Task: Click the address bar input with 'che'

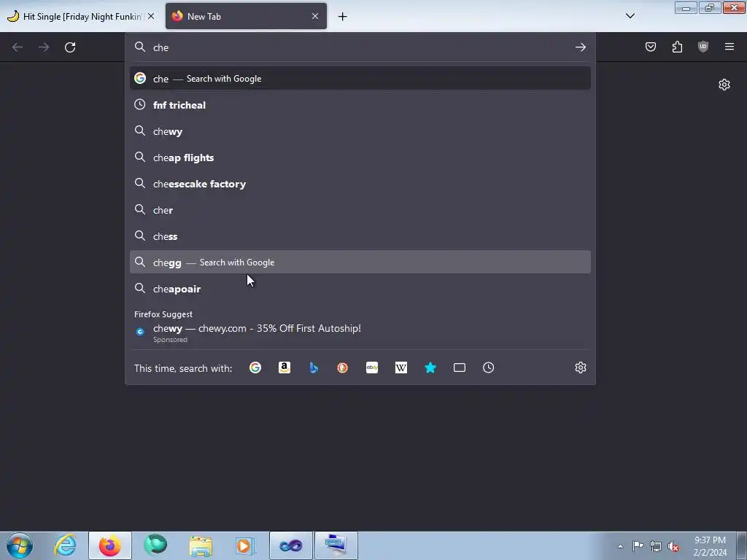Action: point(360,47)
